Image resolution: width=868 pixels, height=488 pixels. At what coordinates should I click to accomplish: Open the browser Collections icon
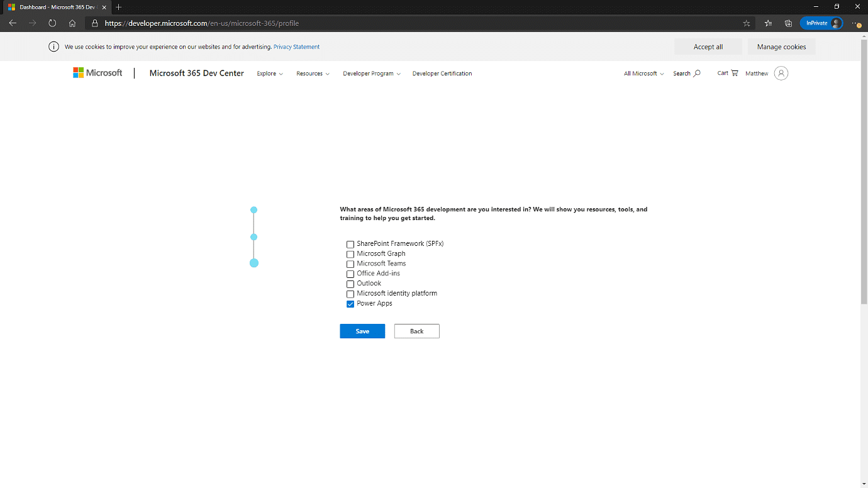(788, 23)
